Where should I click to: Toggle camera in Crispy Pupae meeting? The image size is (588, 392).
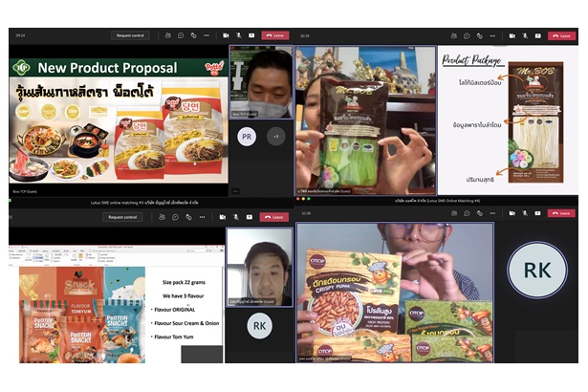coord(512,213)
